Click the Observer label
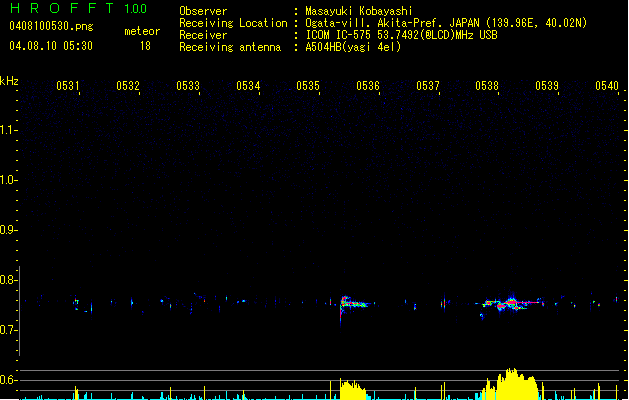This screenshot has height=400, width=629. (203, 11)
